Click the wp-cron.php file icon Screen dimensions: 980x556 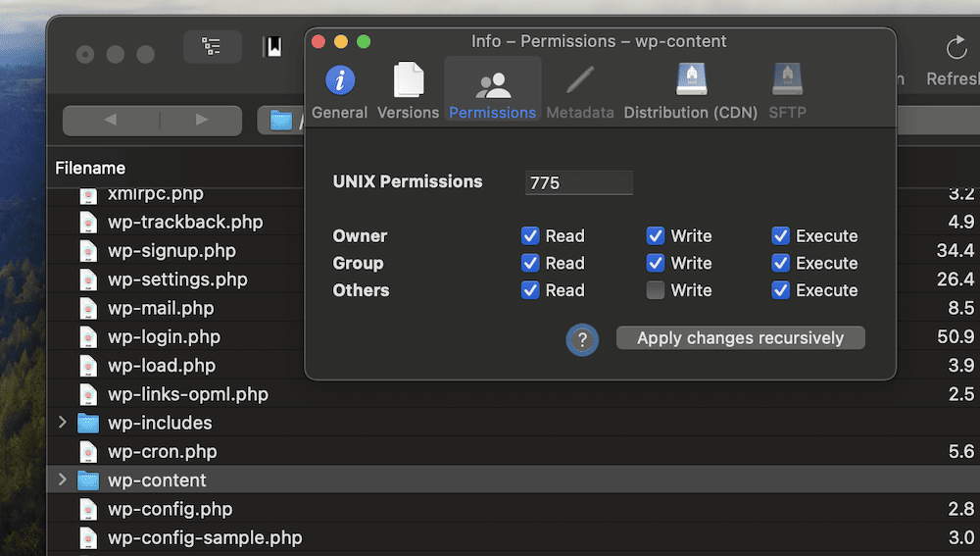click(88, 451)
